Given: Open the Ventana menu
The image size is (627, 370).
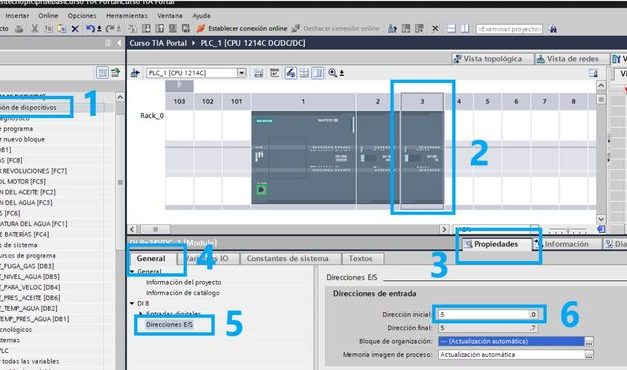Looking at the screenshot, I should [x=170, y=16].
